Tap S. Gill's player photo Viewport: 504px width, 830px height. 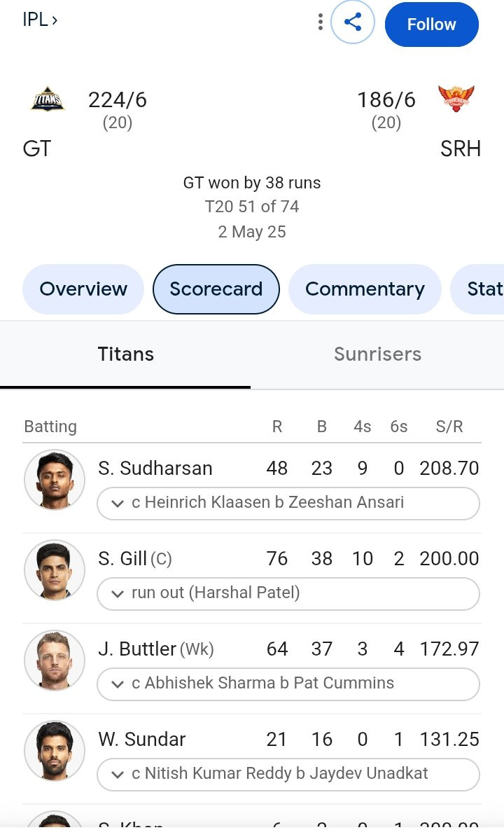click(x=55, y=571)
